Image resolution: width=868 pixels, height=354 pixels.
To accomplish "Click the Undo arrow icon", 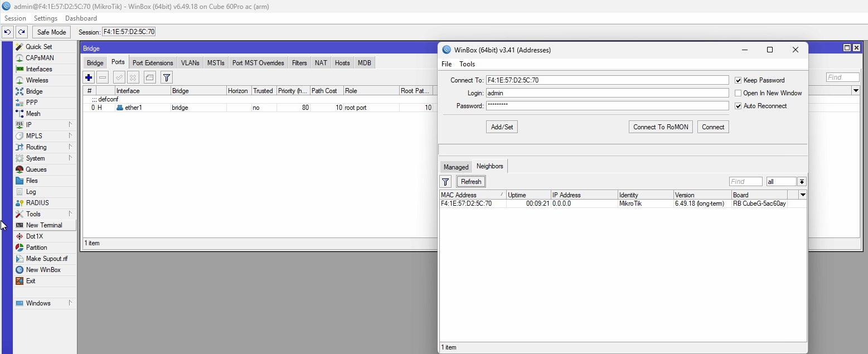I will [x=8, y=32].
